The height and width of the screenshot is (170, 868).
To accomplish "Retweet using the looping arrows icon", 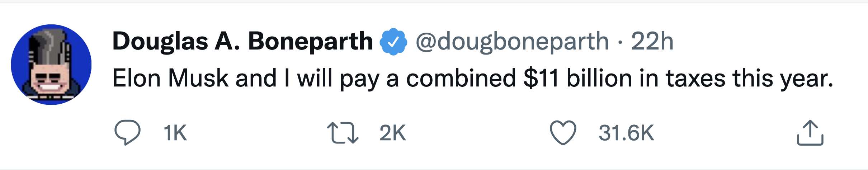I will (343, 133).
